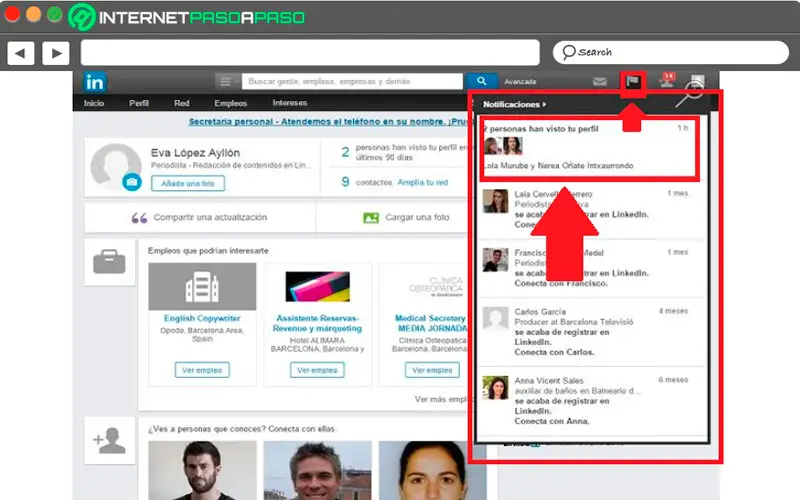
Task: Click the Assistente Reservas job colorful image
Action: 317,286
